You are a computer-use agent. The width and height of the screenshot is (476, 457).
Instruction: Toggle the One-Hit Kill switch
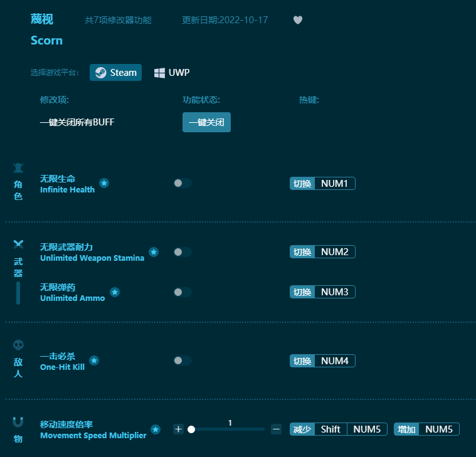click(x=182, y=360)
